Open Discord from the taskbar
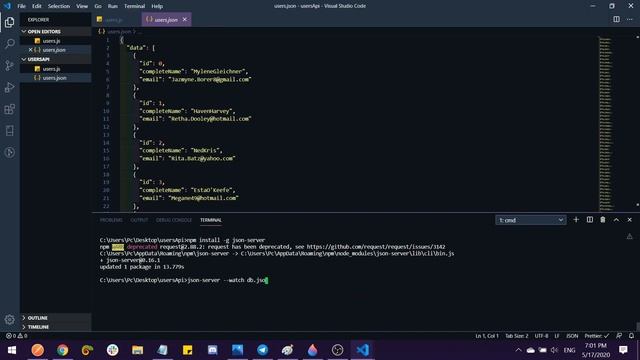Image resolution: width=640 pixels, height=360 pixels. click(213, 350)
